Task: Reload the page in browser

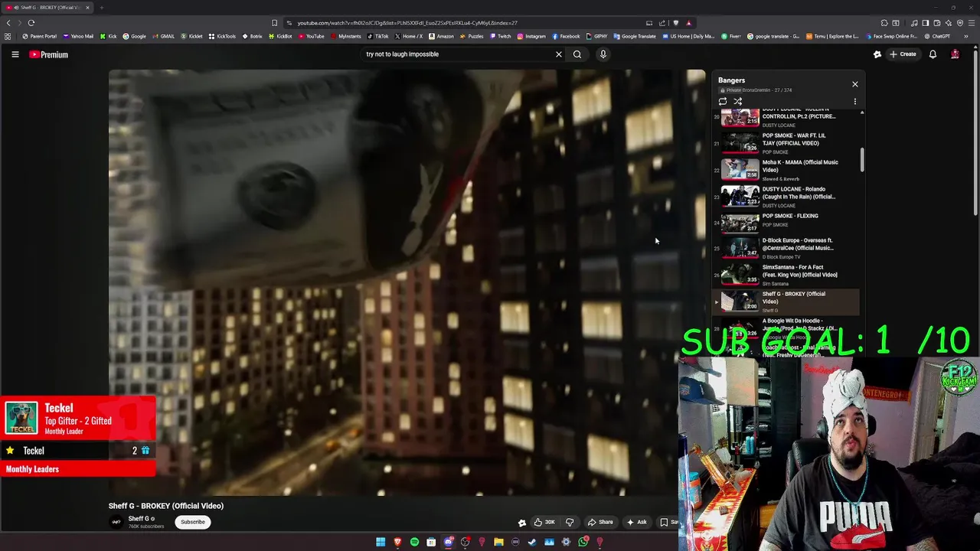Action: click(31, 23)
